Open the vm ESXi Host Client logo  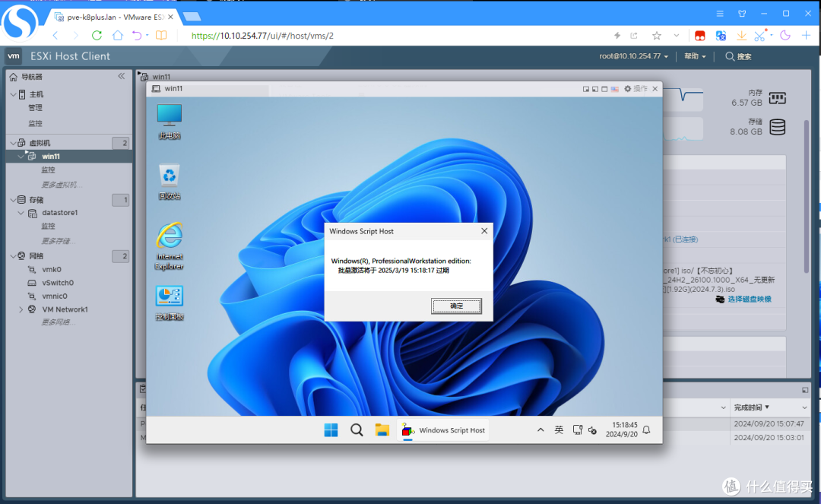[14, 56]
